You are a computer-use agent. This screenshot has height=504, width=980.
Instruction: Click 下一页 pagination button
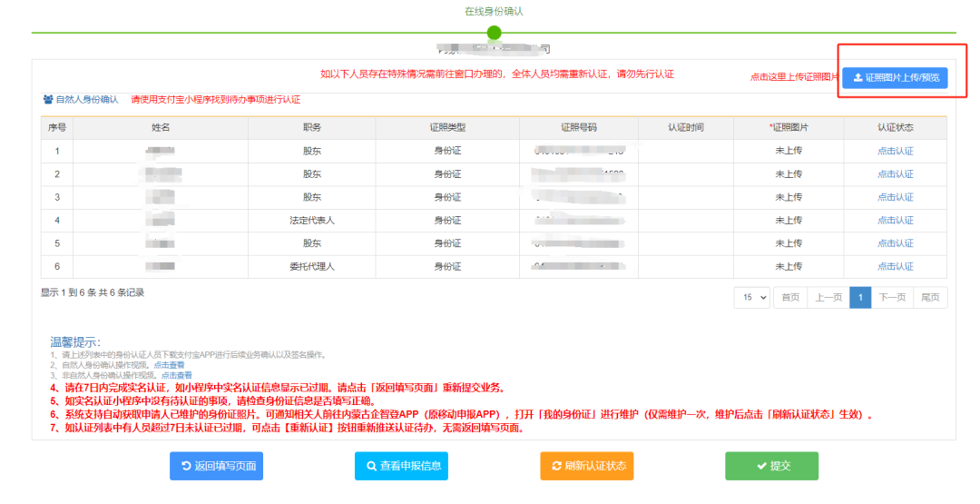click(892, 298)
